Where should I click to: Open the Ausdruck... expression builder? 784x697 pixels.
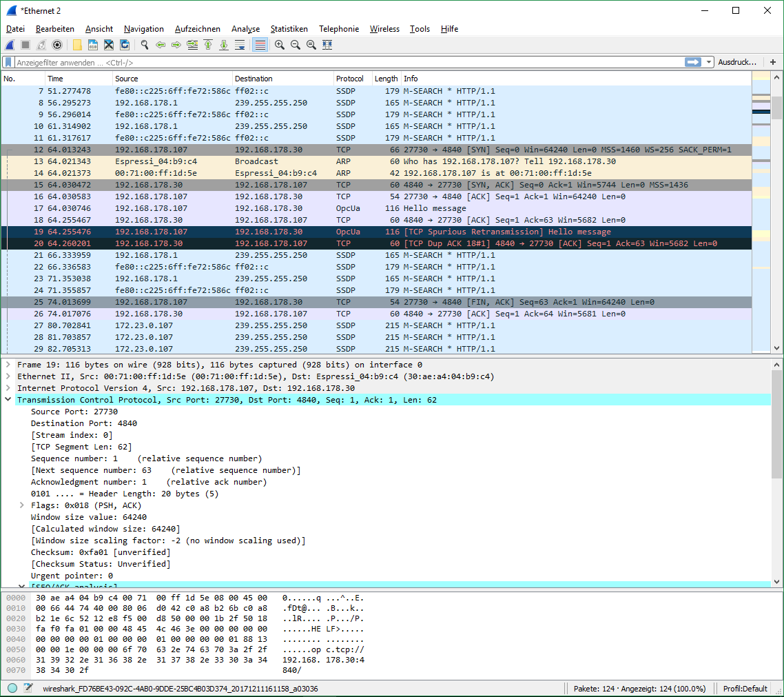click(737, 62)
